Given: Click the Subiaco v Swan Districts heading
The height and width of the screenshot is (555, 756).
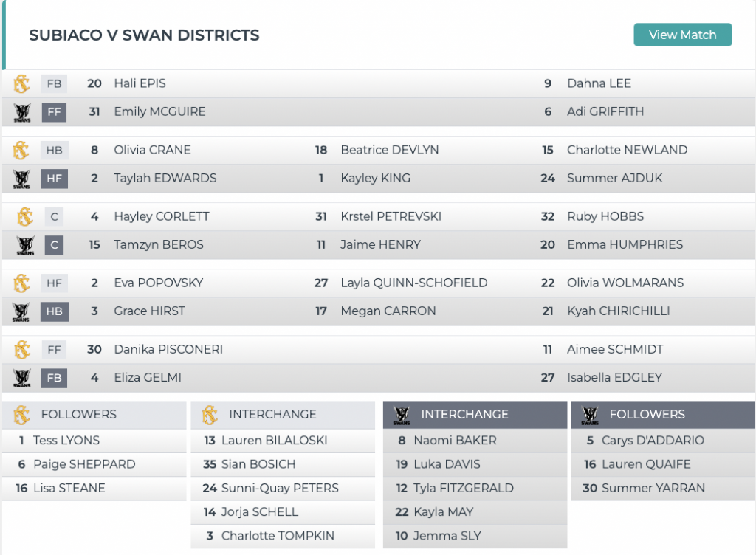Looking at the screenshot, I should click(x=144, y=35).
